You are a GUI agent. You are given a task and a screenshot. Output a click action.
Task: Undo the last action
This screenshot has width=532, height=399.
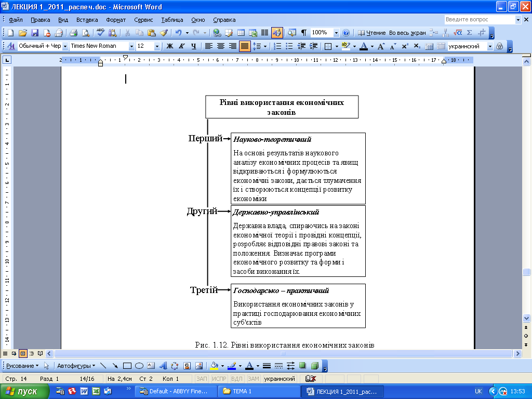(179, 33)
